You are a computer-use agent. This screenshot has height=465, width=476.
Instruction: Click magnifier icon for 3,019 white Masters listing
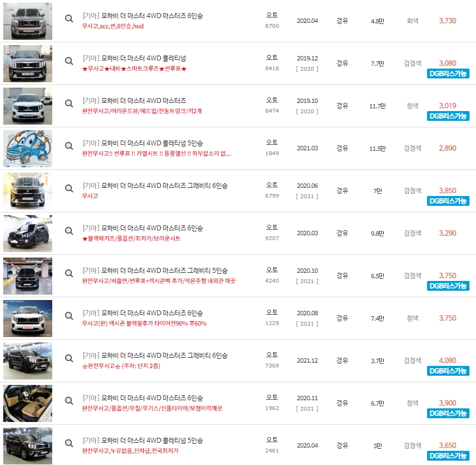[x=69, y=103]
